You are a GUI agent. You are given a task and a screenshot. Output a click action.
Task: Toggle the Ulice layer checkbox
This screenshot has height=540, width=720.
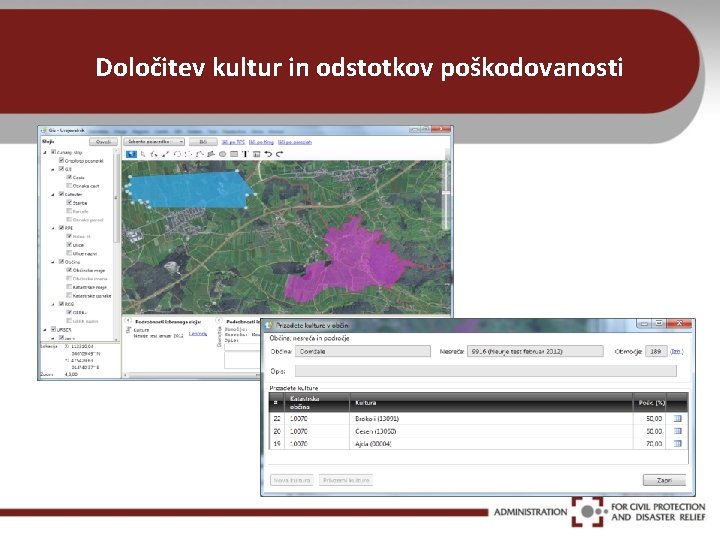69,245
